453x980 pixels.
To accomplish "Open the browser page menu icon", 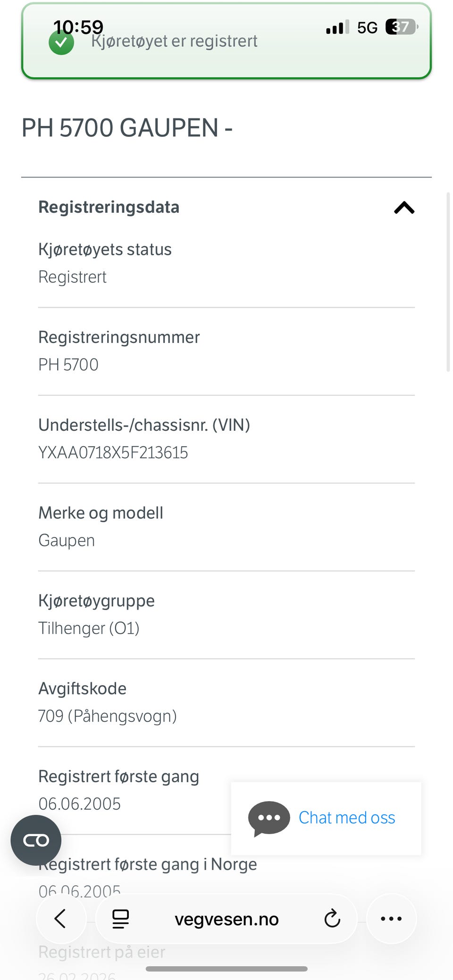I will [120, 919].
